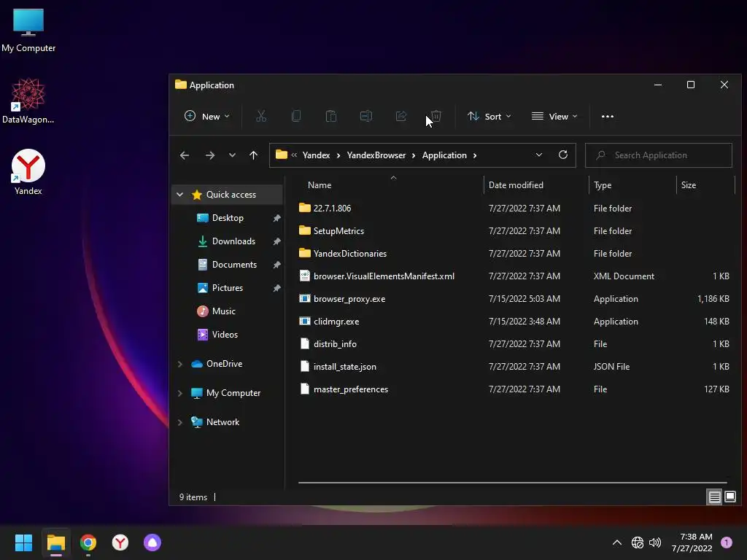Show hidden system tray icons chevron
Viewport: 747px width, 560px height.
click(x=617, y=542)
